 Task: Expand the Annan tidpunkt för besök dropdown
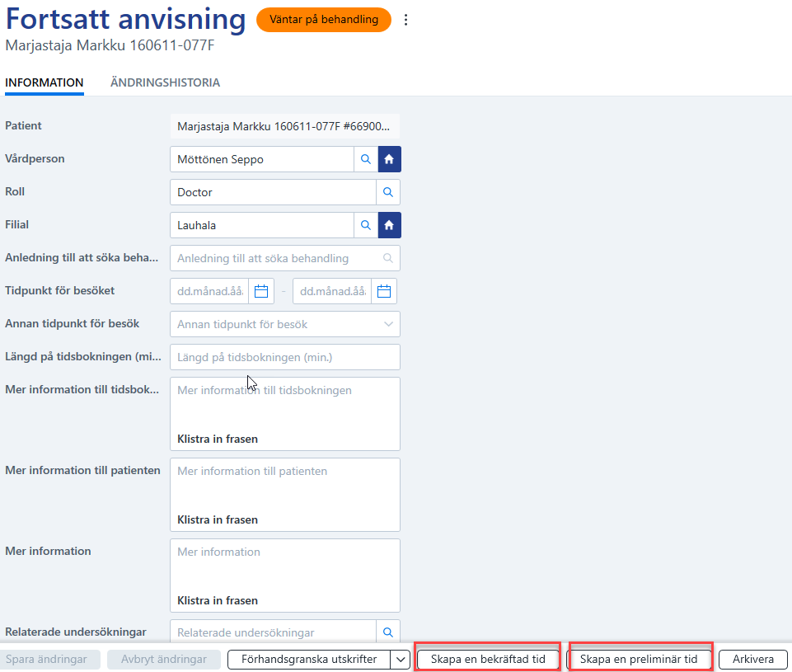point(285,324)
